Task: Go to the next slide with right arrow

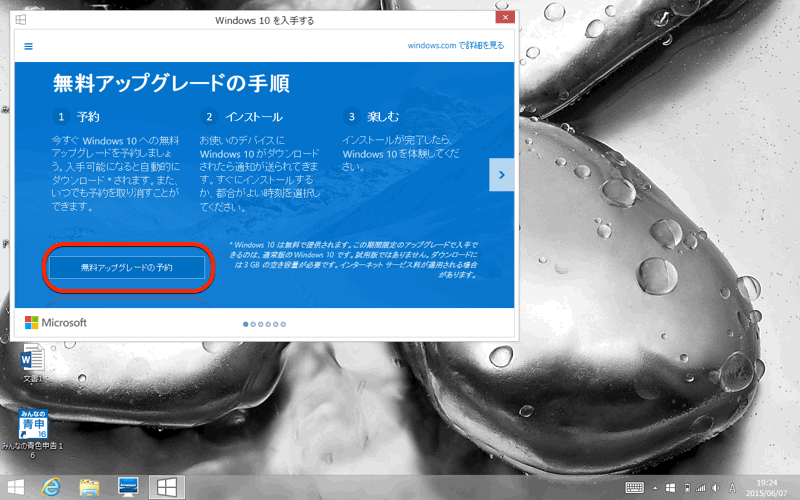Action: pos(501,175)
